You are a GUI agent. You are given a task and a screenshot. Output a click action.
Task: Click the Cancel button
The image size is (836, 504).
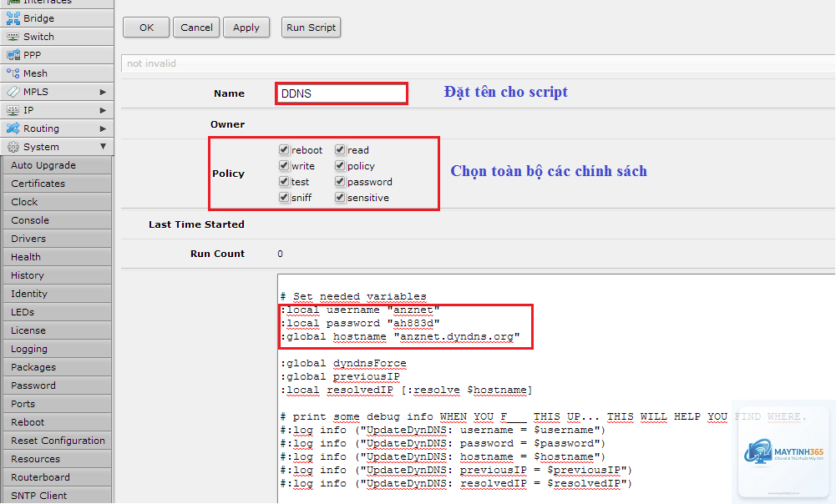point(196,28)
